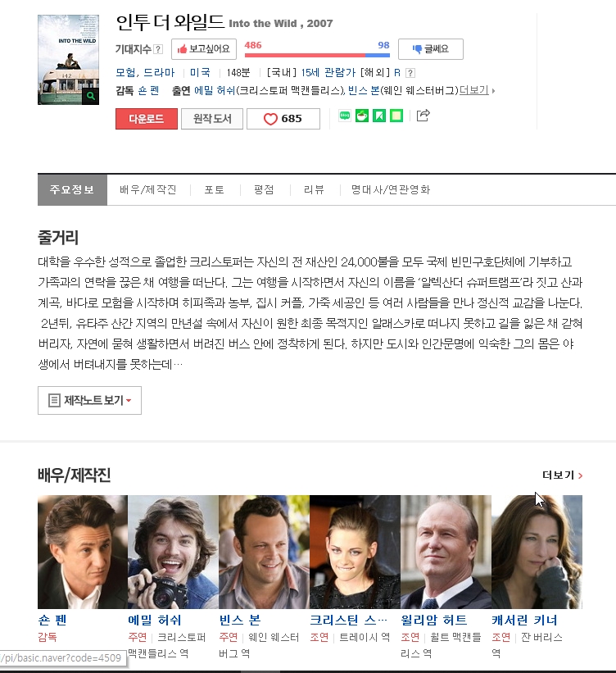Click the 기대지수 question mark help icon
Image resolution: width=616 pixels, height=673 pixels.
(158, 49)
